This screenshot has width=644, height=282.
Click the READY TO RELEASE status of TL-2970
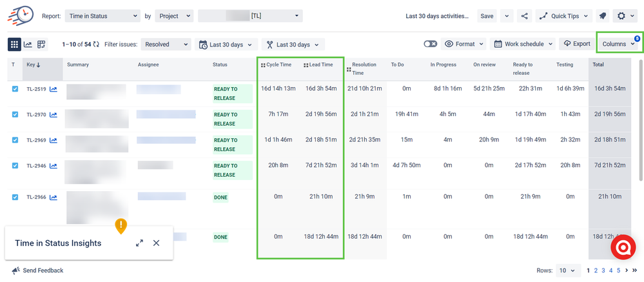233,119
